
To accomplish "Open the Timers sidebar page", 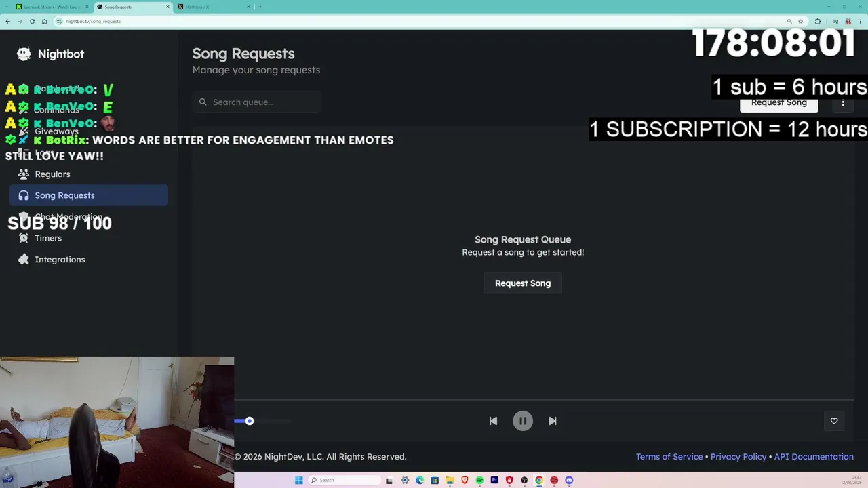I will pyautogui.click(x=89, y=238).
